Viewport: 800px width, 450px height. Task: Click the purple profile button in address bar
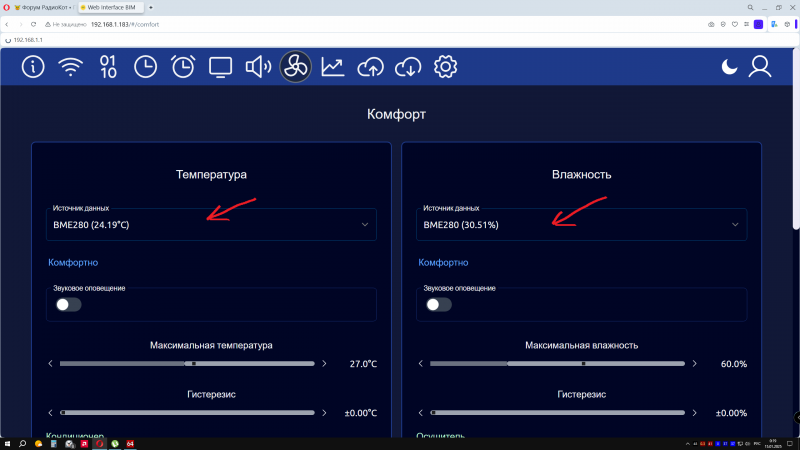point(758,24)
